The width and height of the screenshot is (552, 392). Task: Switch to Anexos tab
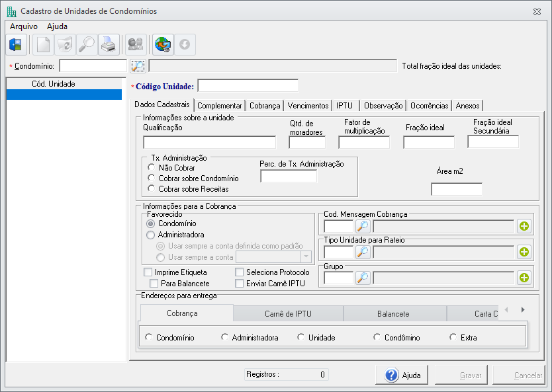click(467, 106)
